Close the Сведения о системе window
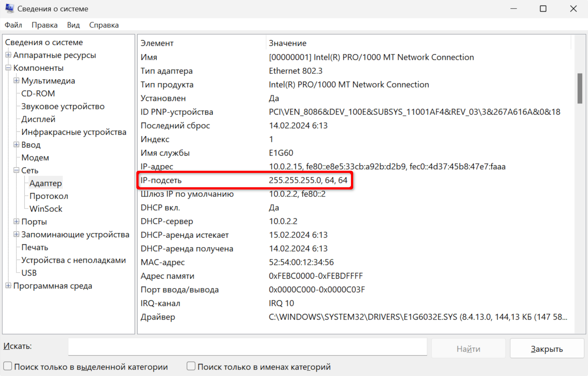Image resolution: width=588 pixels, height=376 pixels. click(573, 8)
